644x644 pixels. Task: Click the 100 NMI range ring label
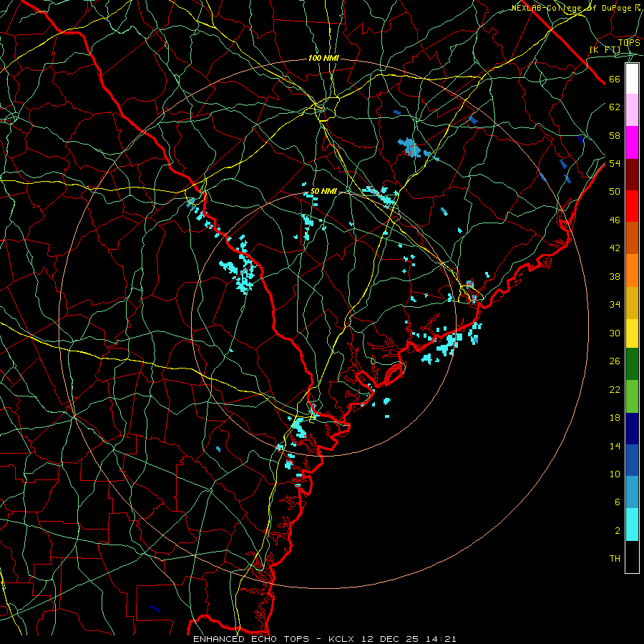coord(323,59)
